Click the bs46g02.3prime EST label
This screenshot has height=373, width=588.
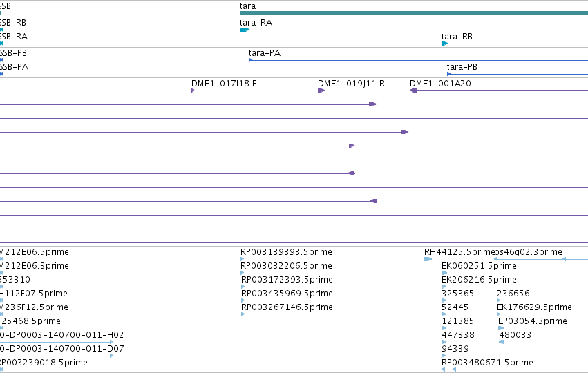pyautogui.click(x=529, y=252)
